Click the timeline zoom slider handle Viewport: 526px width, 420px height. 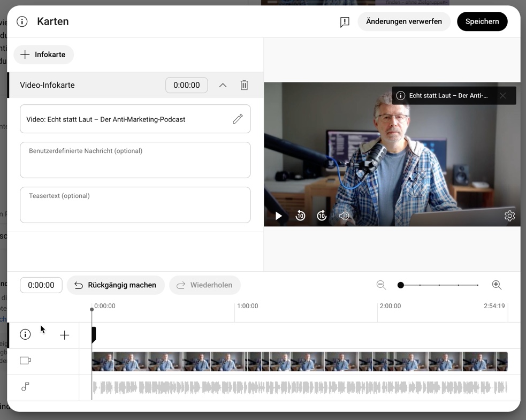coord(401,285)
